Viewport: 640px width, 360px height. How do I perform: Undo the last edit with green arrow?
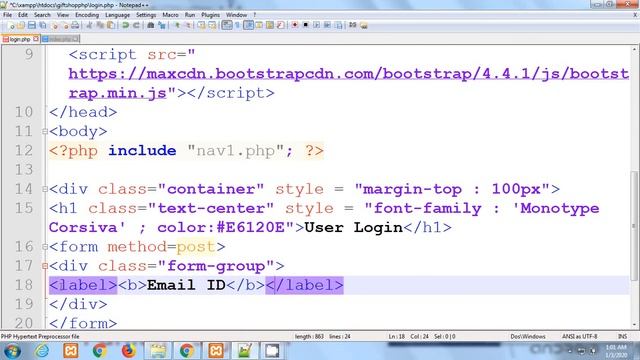(x=125, y=25)
